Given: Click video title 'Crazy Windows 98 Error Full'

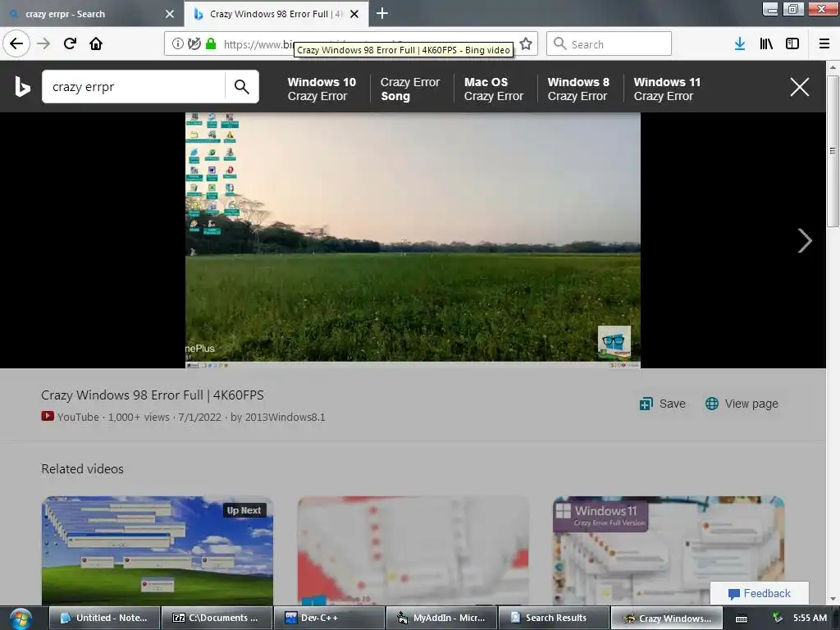Looking at the screenshot, I should (x=153, y=395).
